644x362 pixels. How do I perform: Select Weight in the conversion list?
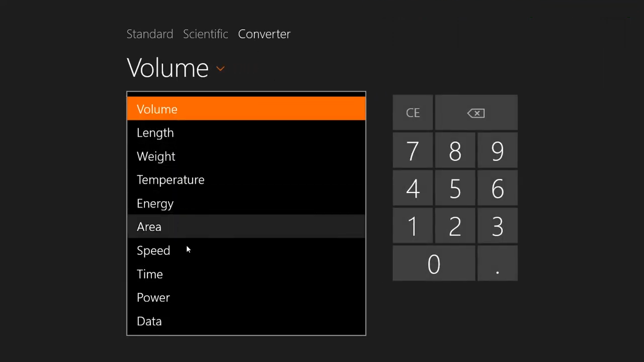[x=156, y=156]
